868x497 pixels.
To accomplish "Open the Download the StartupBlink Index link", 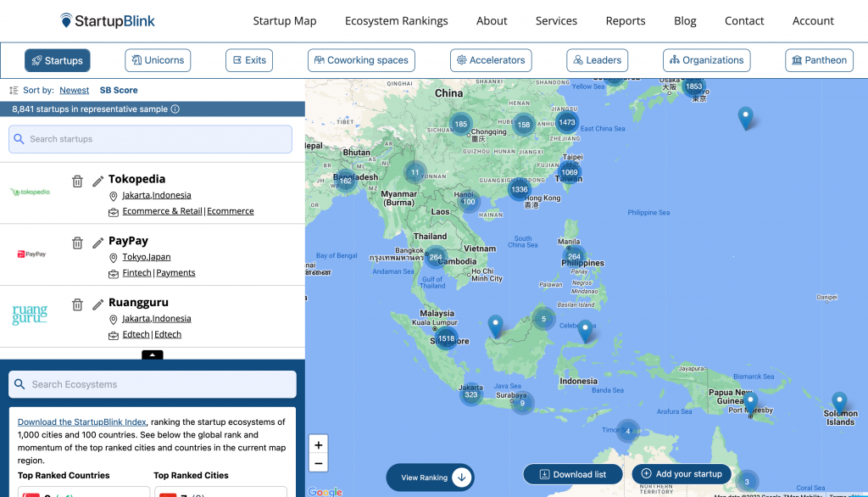I will pyautogui.click(x=82, y=422).
